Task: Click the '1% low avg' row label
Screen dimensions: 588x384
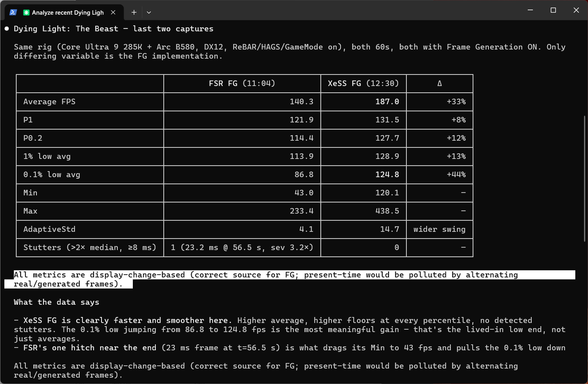Action: tap(47, 156)
